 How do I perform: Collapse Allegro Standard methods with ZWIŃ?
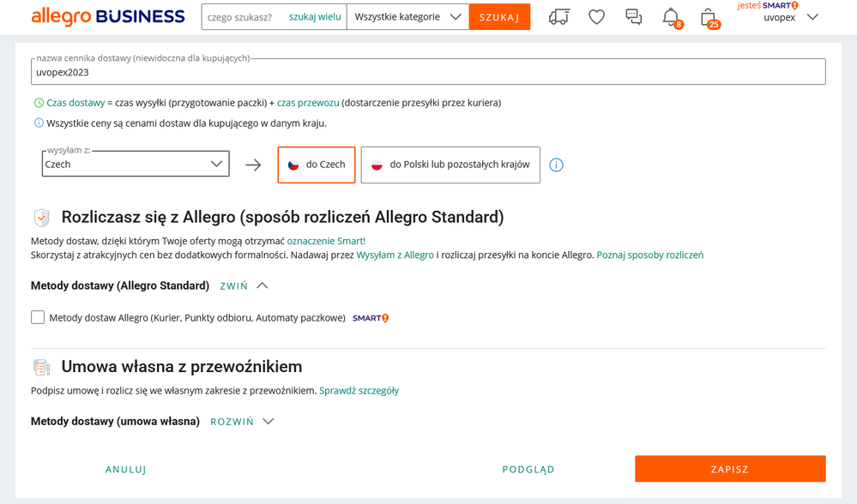(x=244, y=286)
